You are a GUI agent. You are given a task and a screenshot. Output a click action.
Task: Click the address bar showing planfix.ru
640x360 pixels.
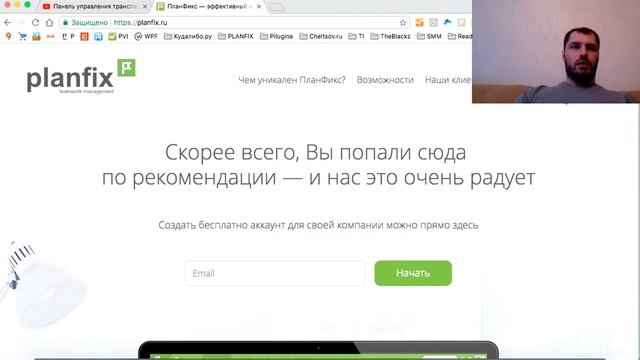point(235,22)
